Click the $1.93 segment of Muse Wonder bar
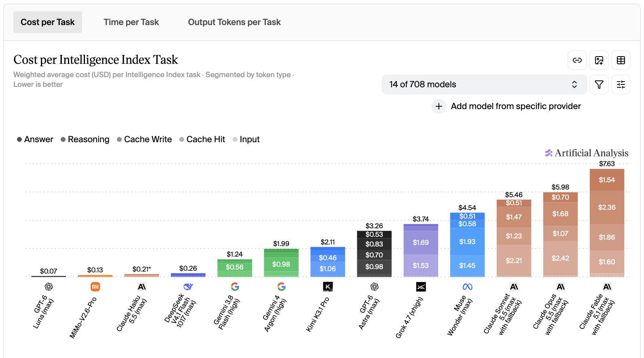 pos(467,242)
